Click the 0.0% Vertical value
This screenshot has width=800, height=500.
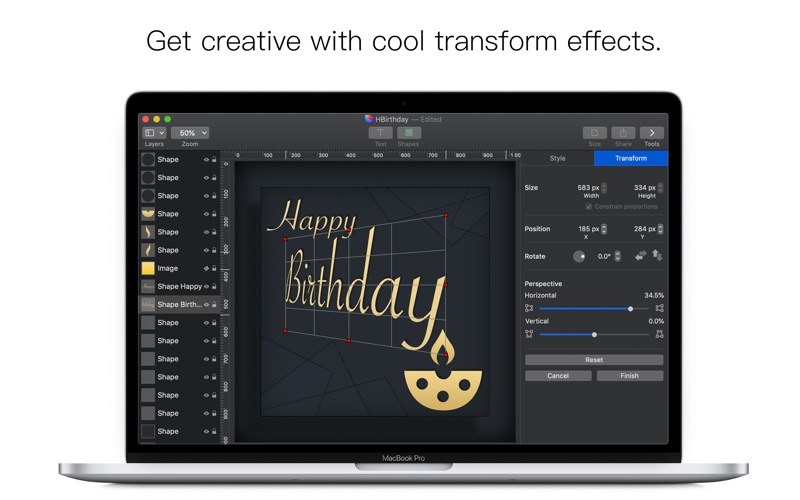[656, 321]
